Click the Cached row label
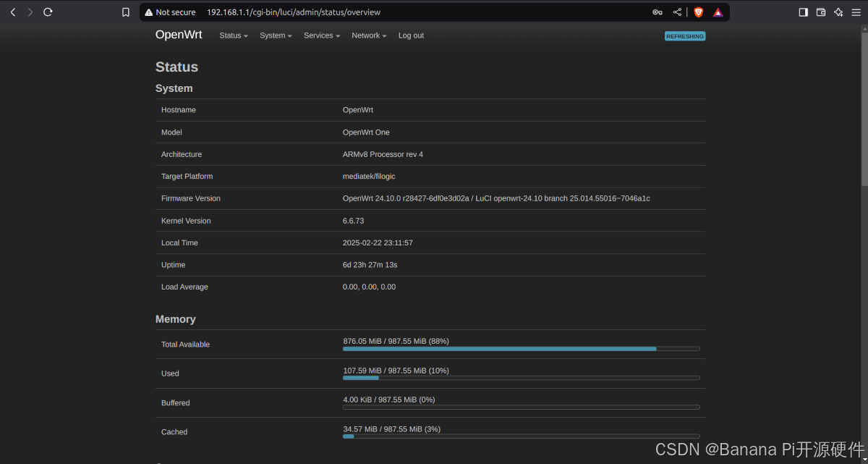The image size is (868, 464). (174, 432)
